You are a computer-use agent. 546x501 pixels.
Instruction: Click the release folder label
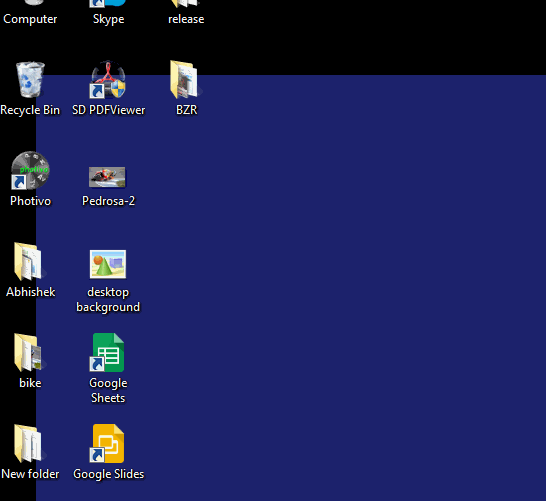(186, 19)
